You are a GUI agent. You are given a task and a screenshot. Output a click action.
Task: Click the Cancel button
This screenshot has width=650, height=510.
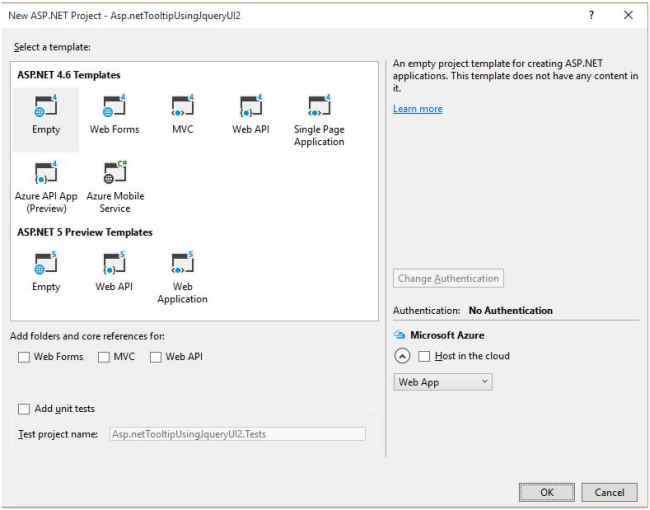[x=609, y=492]
